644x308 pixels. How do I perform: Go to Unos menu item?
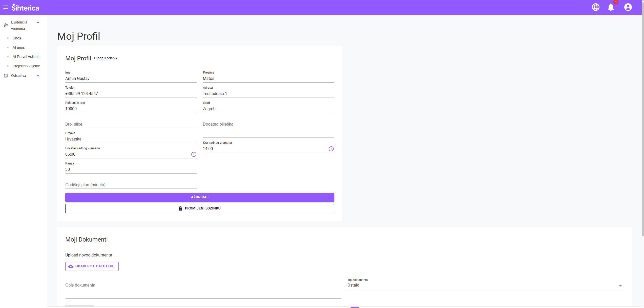[x=17, y=38]
